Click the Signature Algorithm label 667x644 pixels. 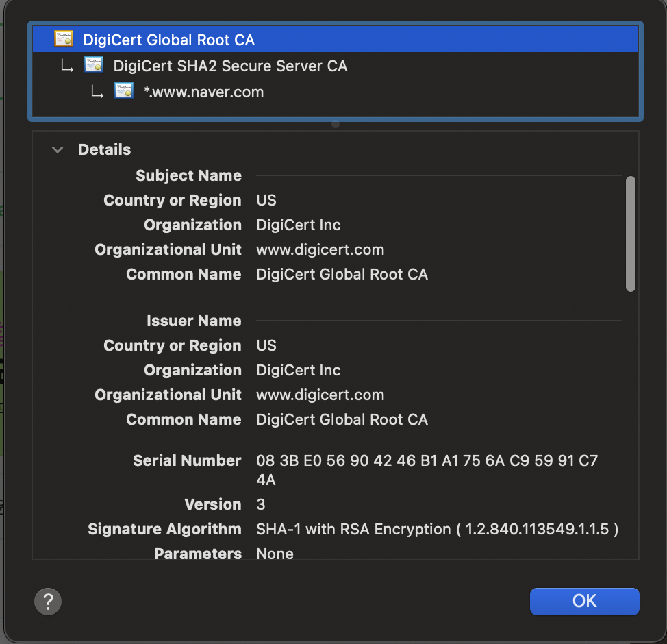[164, 529]
